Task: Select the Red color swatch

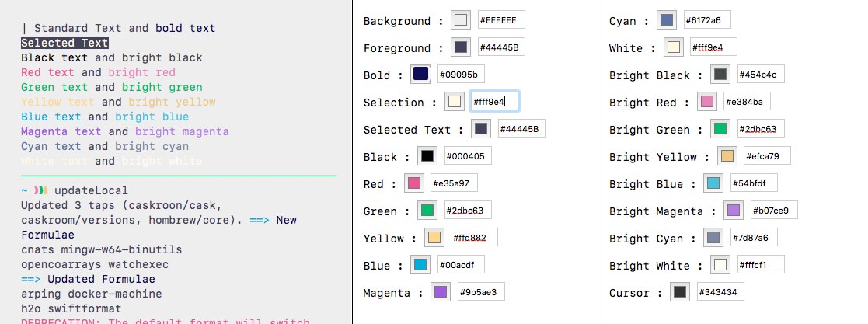Action: point(414,183)
